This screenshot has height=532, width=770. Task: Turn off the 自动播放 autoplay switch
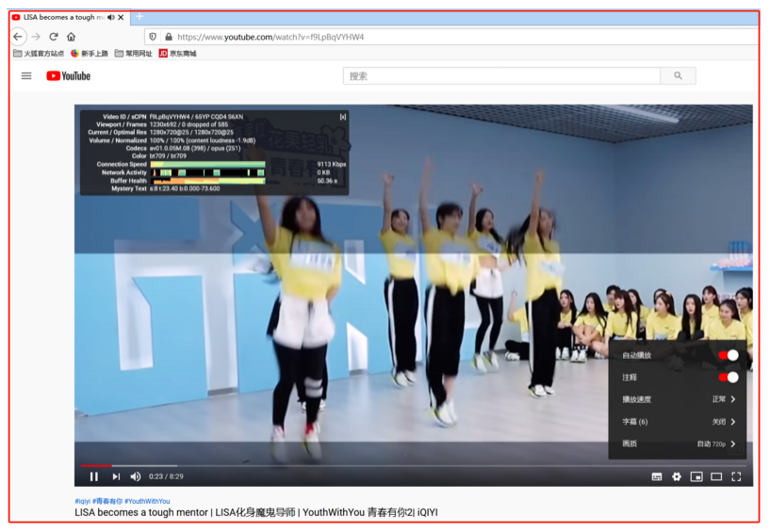click(x=729, y=355)
